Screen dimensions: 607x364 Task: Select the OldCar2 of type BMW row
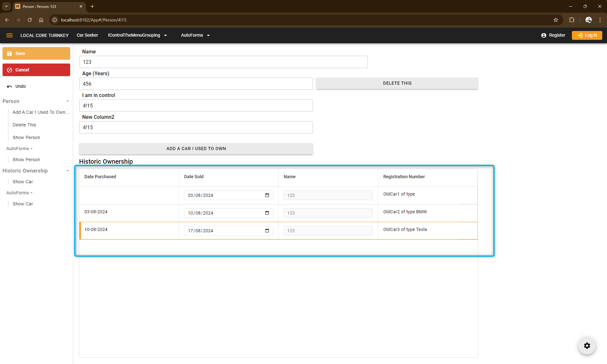tap(405, 212)
